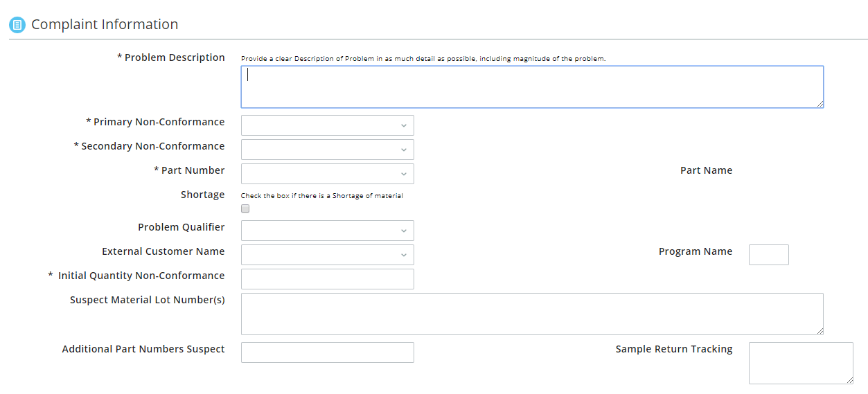Image resolution: width=868 pixels, height=394 pixels.
Task: Click the Additional Part Numbers Suspect field
Action: click(x=328, y=352)
